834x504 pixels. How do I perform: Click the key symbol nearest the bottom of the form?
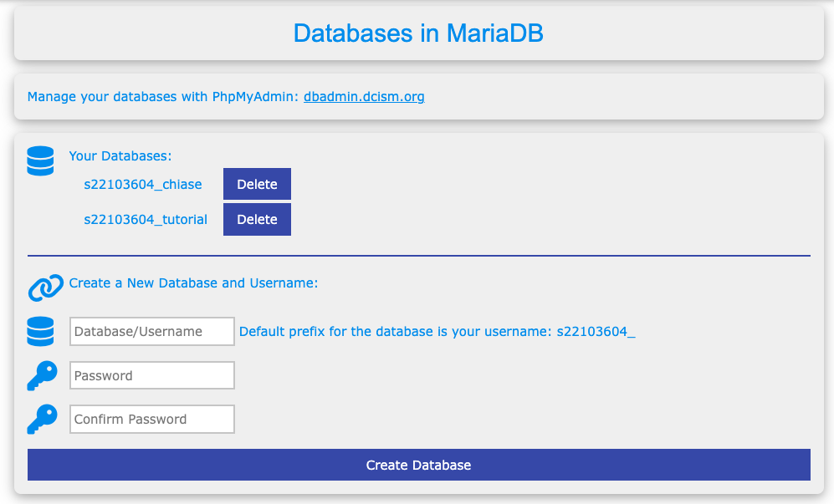pyautogui.click(x=42, y=419)
